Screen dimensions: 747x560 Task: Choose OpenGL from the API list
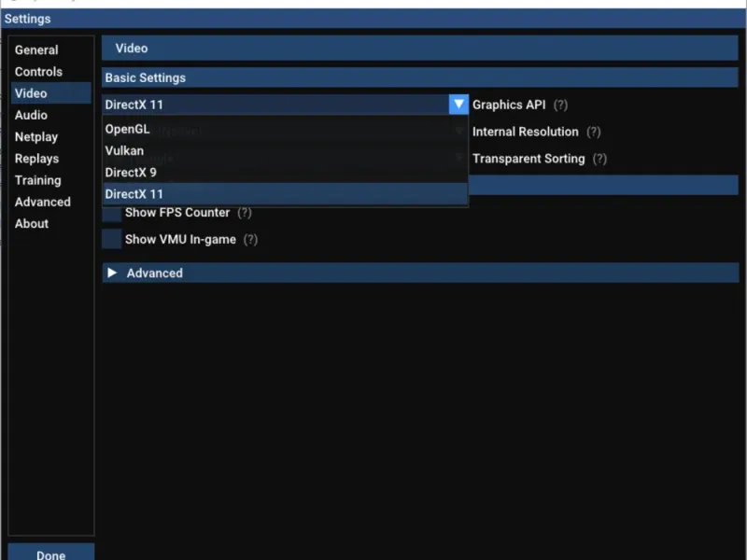[285, 129]
